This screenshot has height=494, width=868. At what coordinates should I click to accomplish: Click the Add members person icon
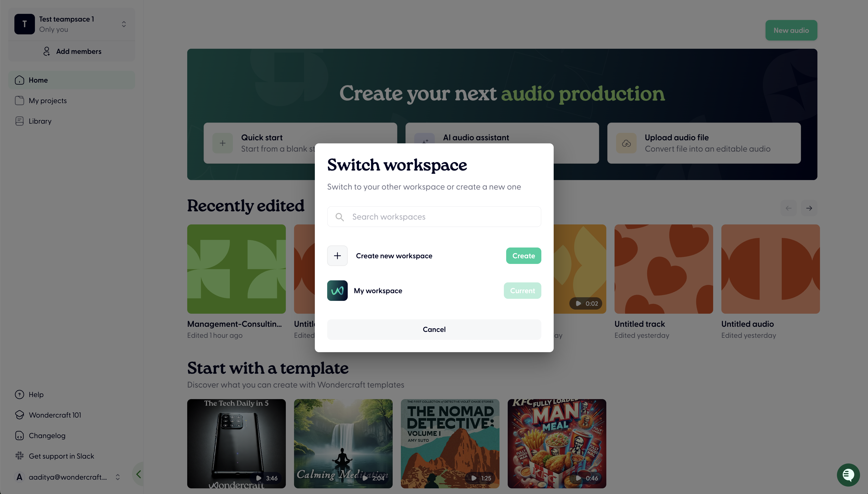point(47,51)
